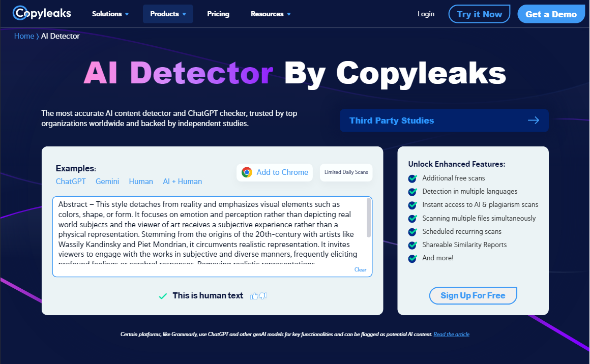590x364 pixels.
Task: Click the 'This is human text' result
Action: pos(208,296)
